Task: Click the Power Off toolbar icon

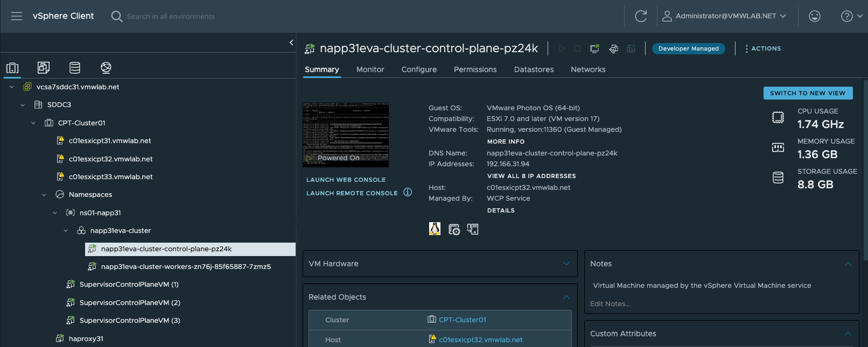Action: (577, 48)
